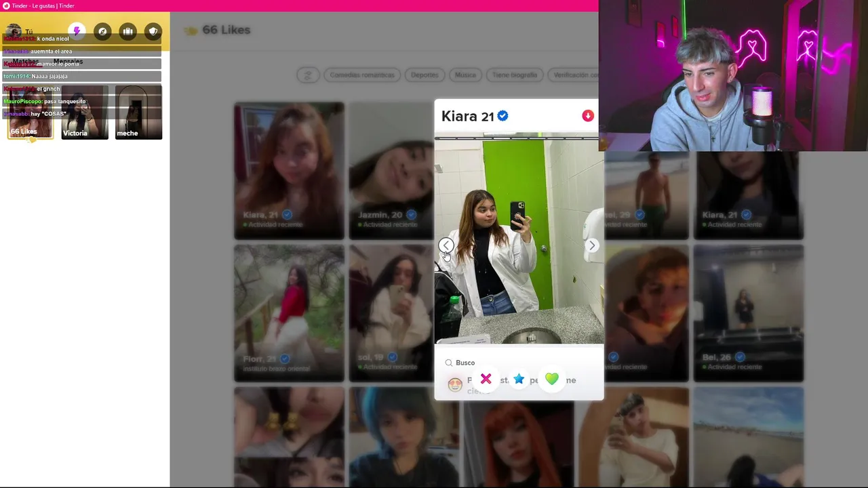Show the previous photo of Kiara

pyautogui.click(x=446, y=245)
